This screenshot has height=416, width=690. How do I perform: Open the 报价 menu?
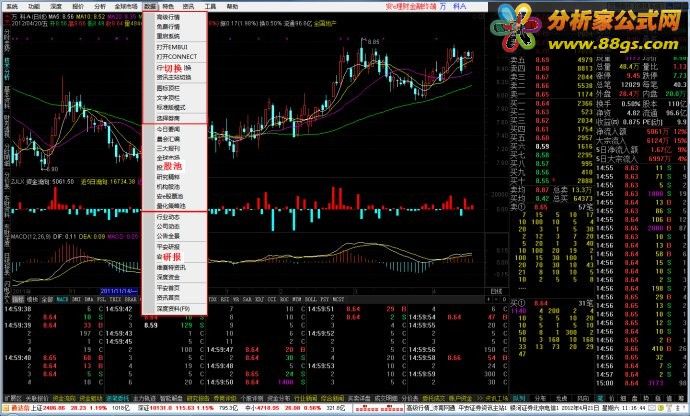pos(78,7)
